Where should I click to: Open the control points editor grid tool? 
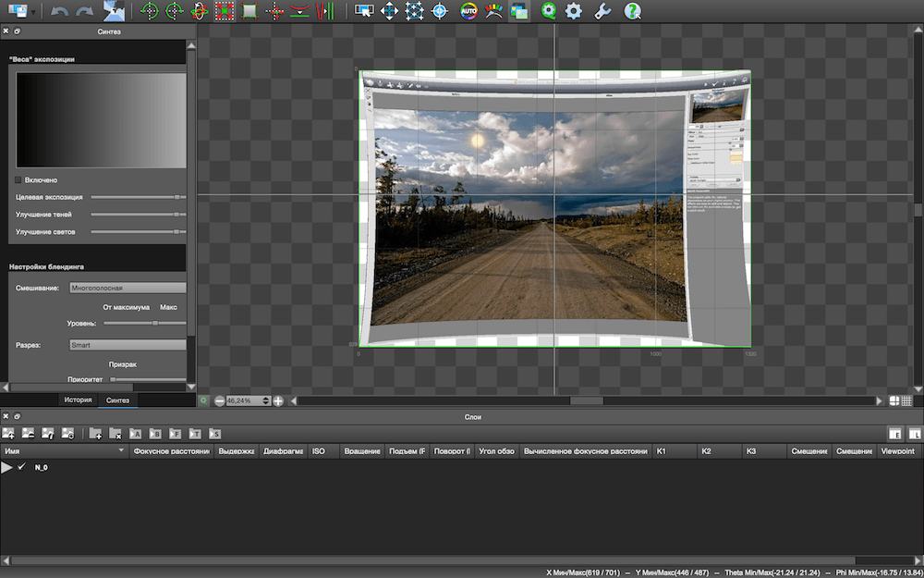(x=415, y=10)
